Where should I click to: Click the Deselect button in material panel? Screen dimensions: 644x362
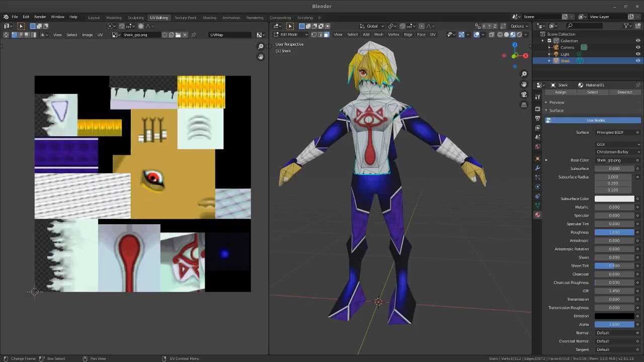pyautogui.click(x=625, y=92)
